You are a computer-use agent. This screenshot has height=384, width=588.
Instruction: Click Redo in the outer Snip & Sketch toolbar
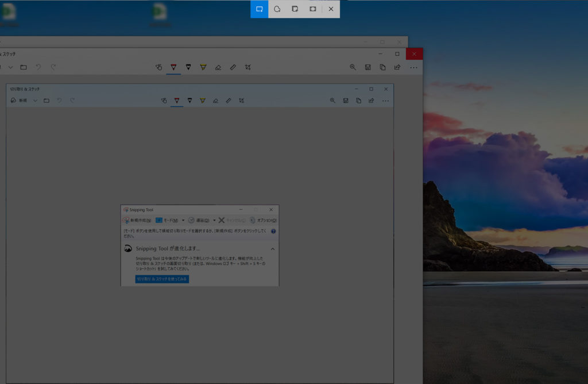[x=53, y=67]
